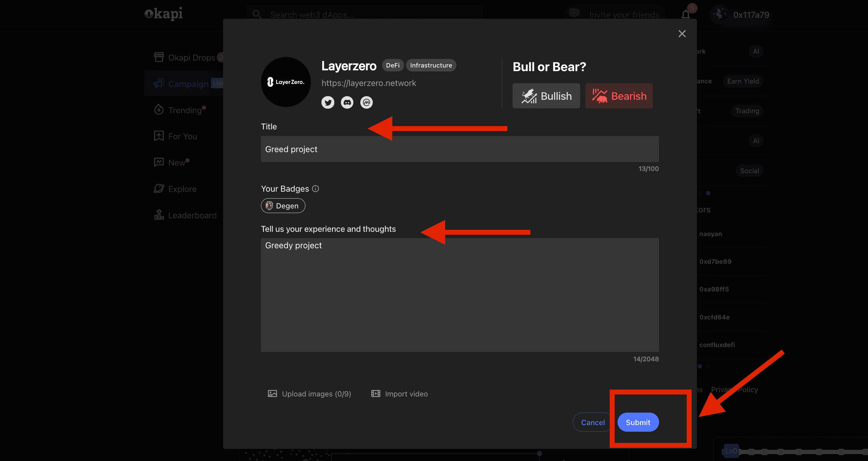Select the Bullish option
The width and height of the screenshot is (868, 461).
(x=546, y=96)
